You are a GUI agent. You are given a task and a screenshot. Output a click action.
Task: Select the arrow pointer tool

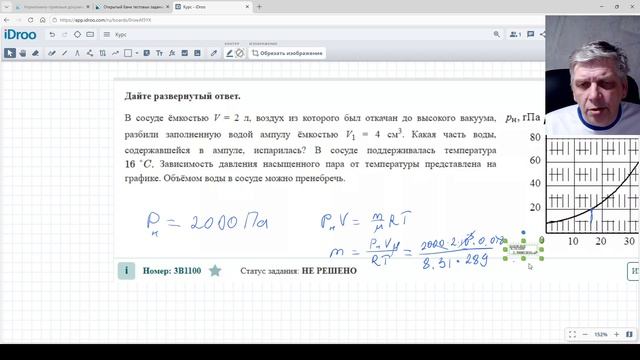(x=10, y=53)
